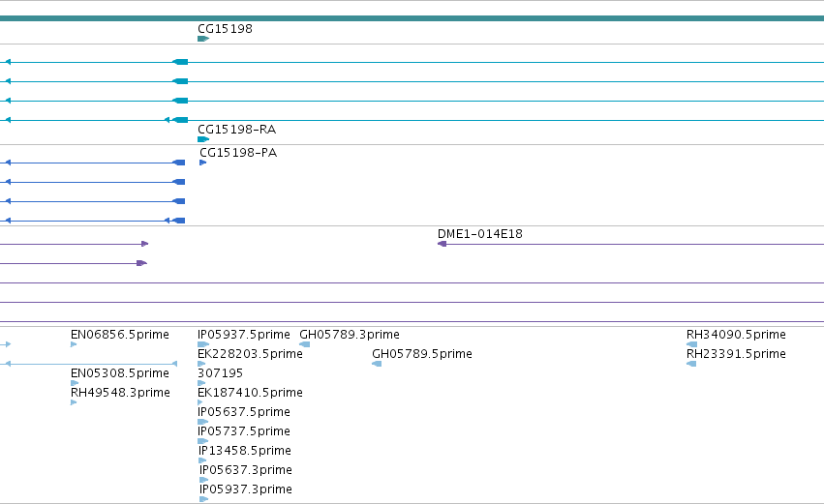The width and height of the screenshot is (824, 504).
Task: Click the IP13458.5prime feature label
Action: [x=244, y=451]
